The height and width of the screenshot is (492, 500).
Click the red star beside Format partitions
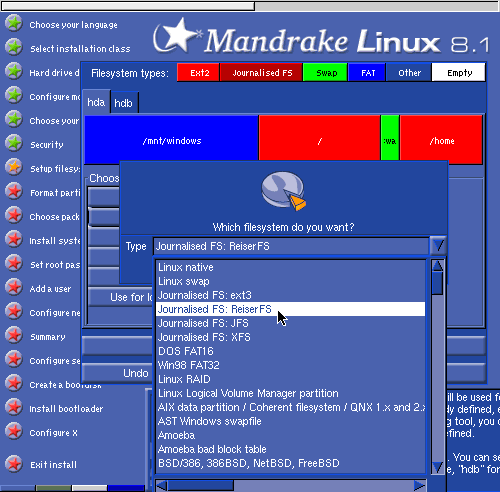click(x=14, y=191)
